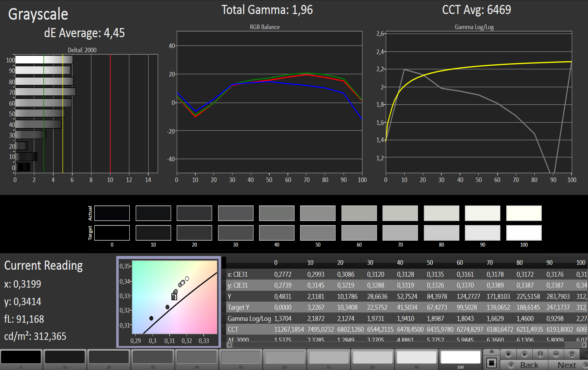Select the 100 white patch in bottom strip
The image size is (588, 370).
[460, 357]
